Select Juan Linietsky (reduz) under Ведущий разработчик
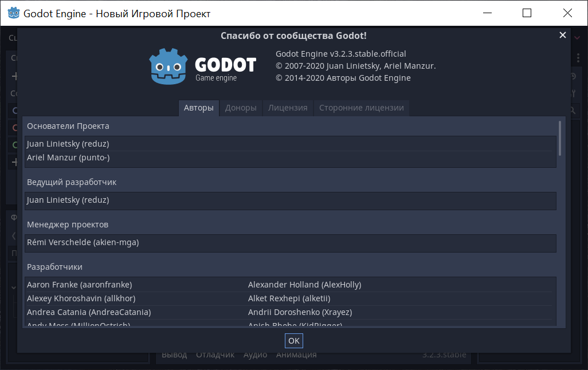This screenshot has height=370, width=588. coord(68,200)
